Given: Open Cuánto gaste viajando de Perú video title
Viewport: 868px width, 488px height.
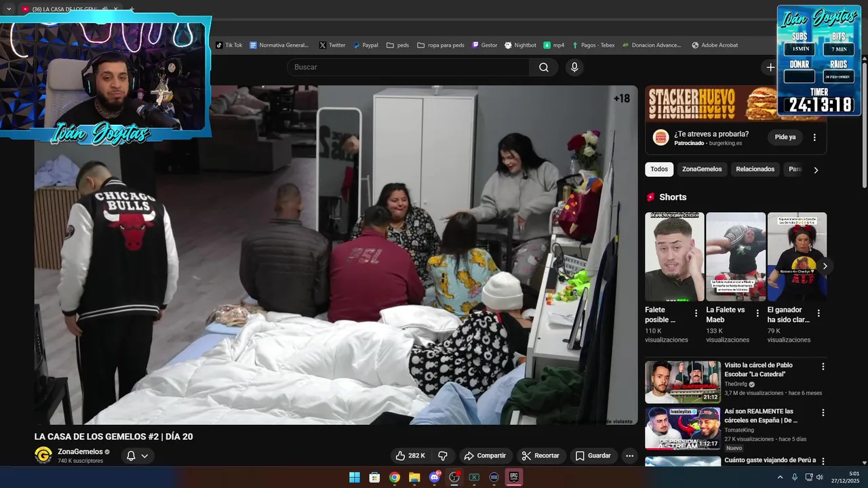Looking at the screenshot, I should (x=770, y=460).
